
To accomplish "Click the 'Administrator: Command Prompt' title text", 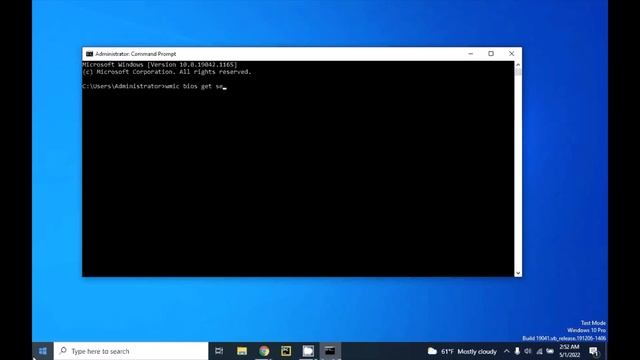I will coord(136,54).
